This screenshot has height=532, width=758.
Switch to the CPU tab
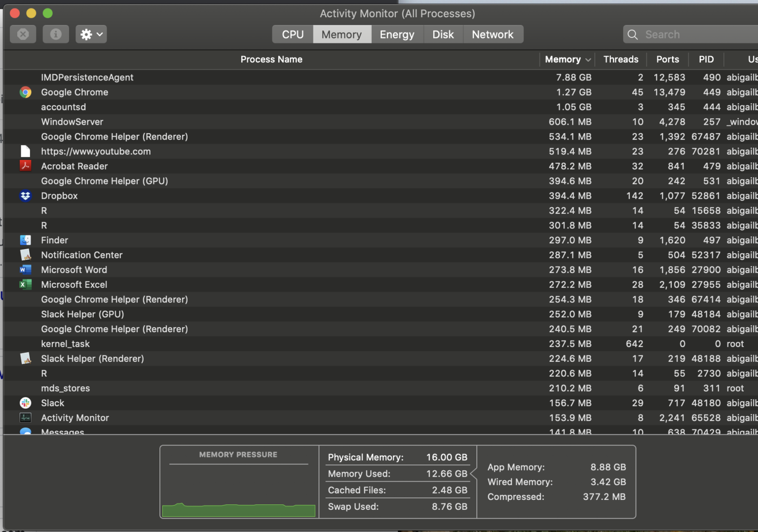coord(292,34)
